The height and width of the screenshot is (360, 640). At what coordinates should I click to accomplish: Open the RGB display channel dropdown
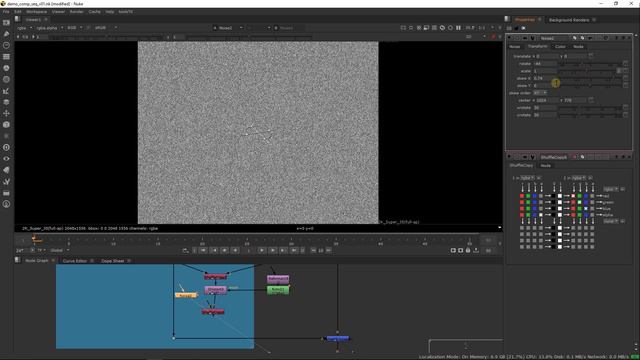(x=74, y=28)
